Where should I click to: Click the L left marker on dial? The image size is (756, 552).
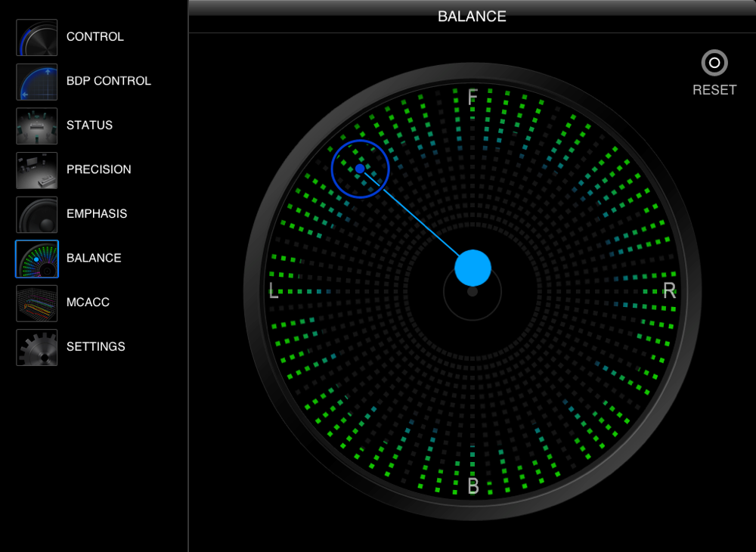274,290
